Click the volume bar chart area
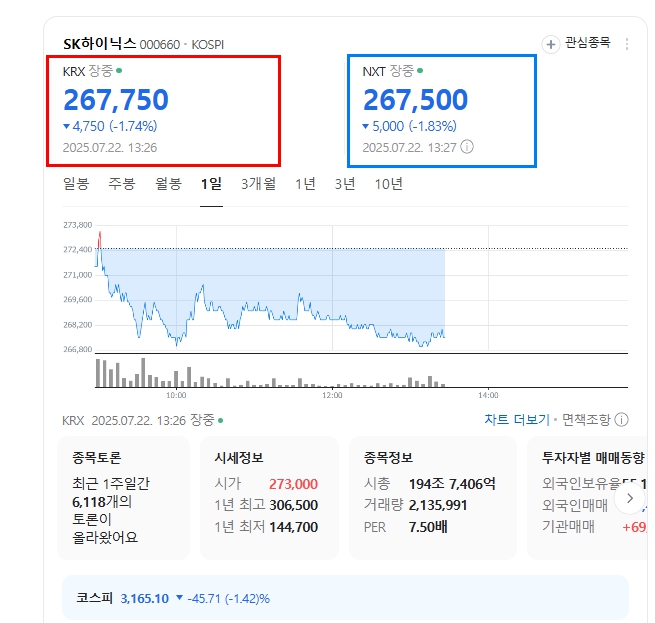The height and width of the screenshot is (623, 655). click(361, 372)
